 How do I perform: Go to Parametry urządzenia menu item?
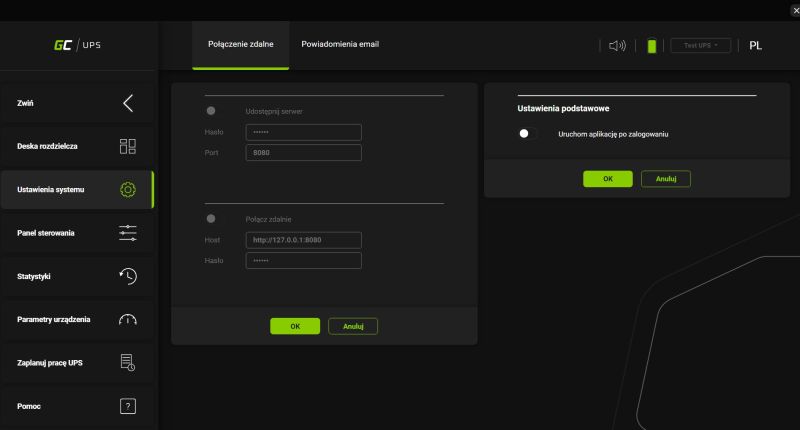[x=77, y=320]
